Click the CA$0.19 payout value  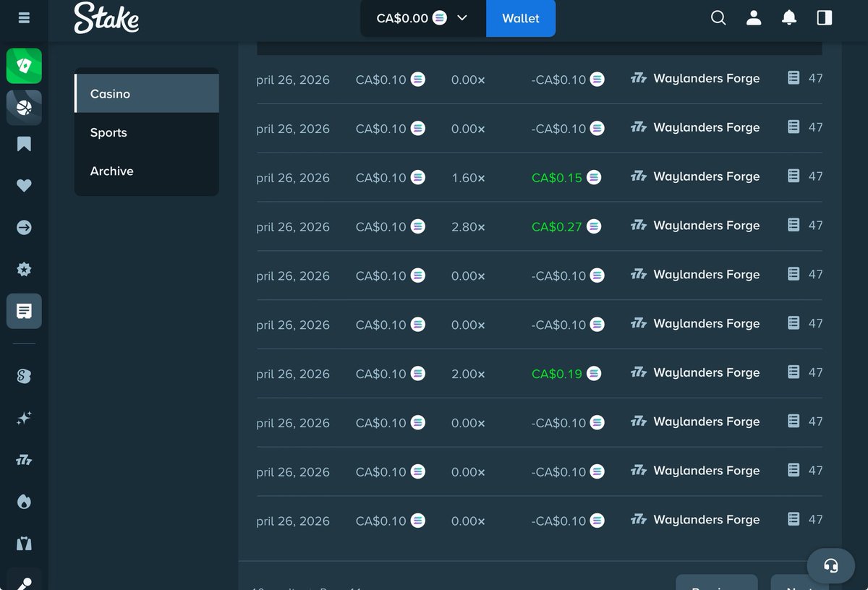[x=556, y=374]
